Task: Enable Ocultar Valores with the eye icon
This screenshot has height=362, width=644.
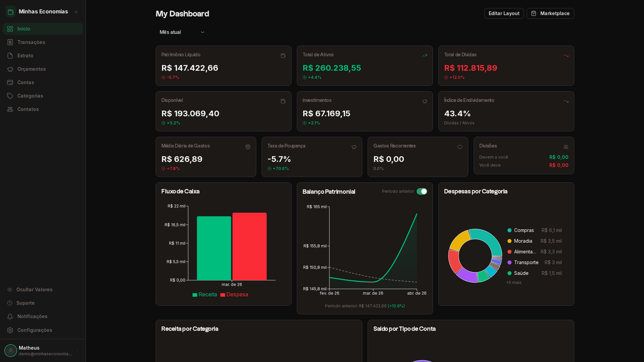Action: [x=10, y=290]
